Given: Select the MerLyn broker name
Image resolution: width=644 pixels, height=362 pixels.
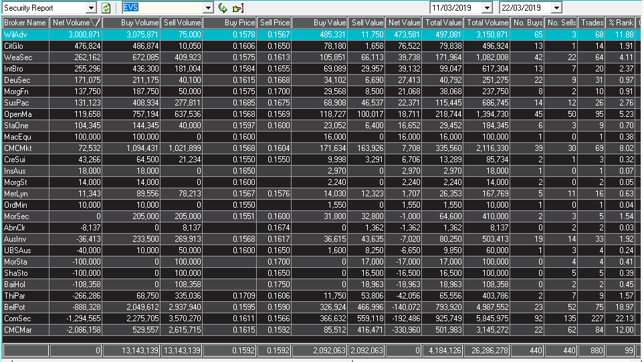Looking at the screenshot, I should 16,194.
